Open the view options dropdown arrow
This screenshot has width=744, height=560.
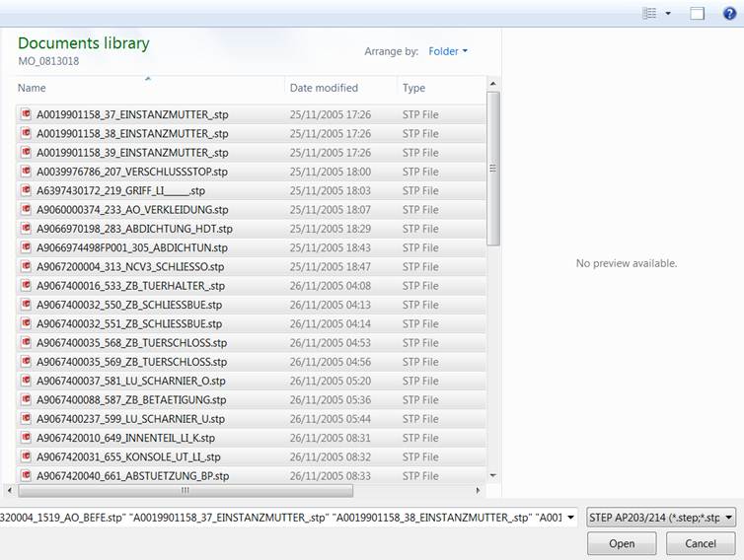[668, 14]
